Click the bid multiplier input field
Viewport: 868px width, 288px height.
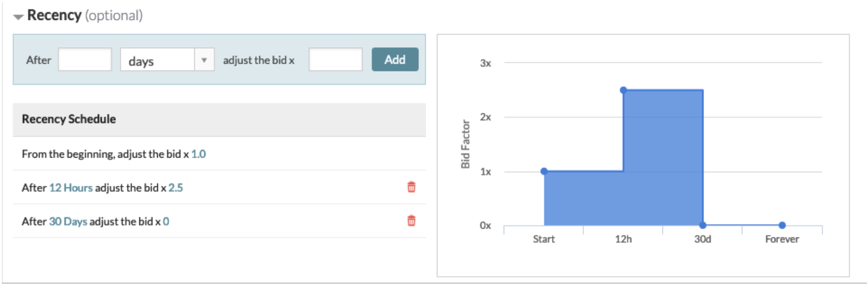click(x=336, y=59)
